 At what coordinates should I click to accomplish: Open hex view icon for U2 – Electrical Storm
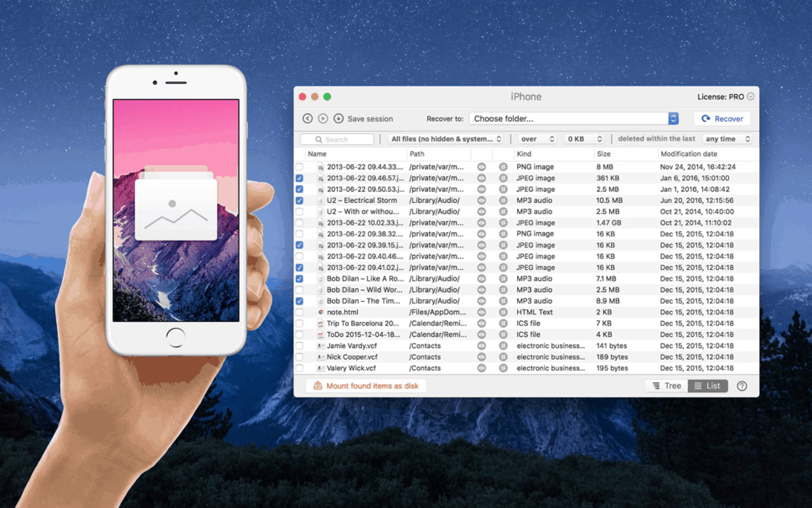502,200
